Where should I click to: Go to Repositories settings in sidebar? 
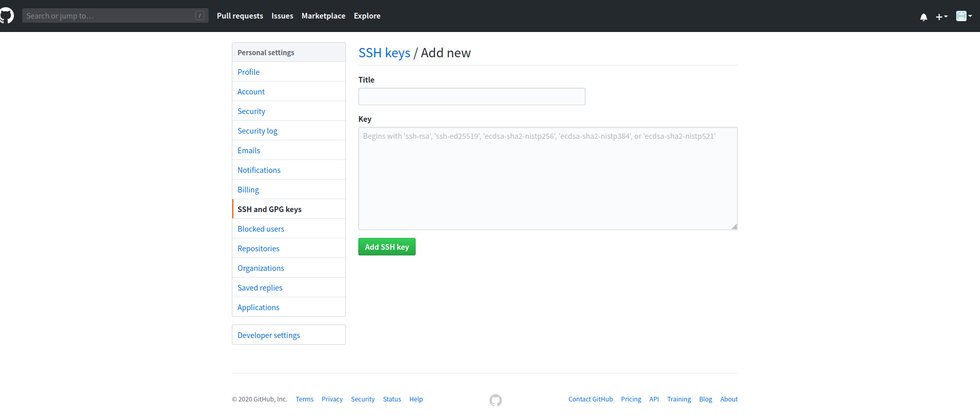click(x=289, y=248)
